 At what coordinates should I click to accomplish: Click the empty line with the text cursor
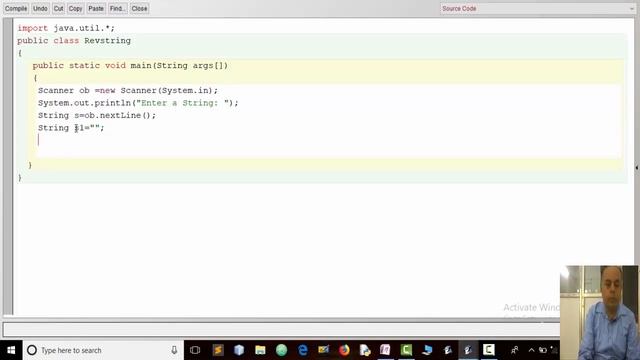329,140
